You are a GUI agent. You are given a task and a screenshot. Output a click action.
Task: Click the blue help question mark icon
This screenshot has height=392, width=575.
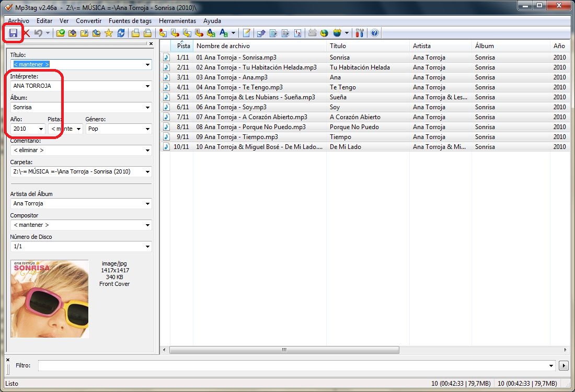tap(374, 33)
